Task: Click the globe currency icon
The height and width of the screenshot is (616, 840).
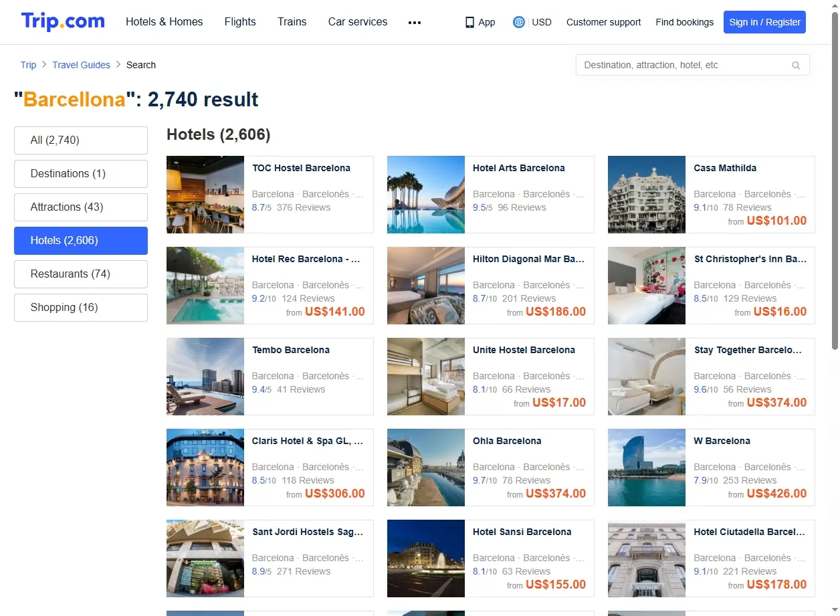Action: [x=519, y=22]
